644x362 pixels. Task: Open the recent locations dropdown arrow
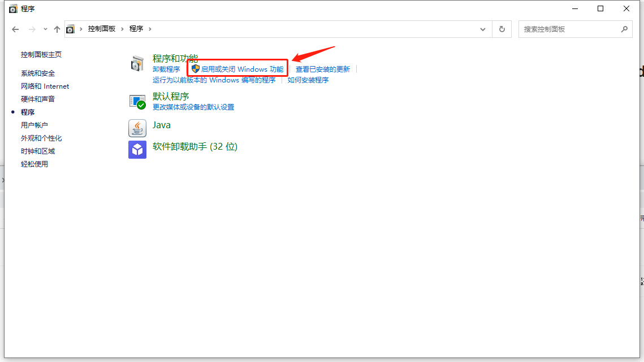(45, 29)
